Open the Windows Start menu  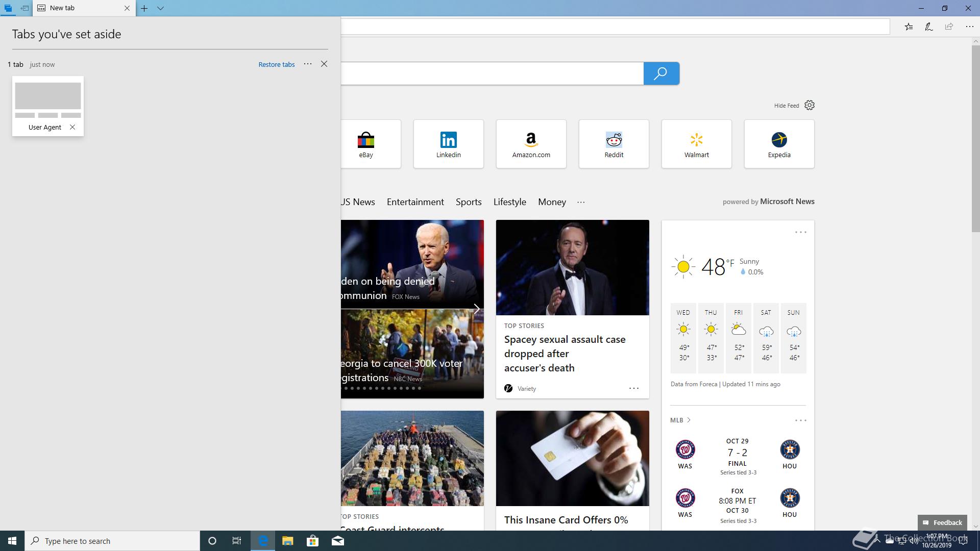pos(12,541)
